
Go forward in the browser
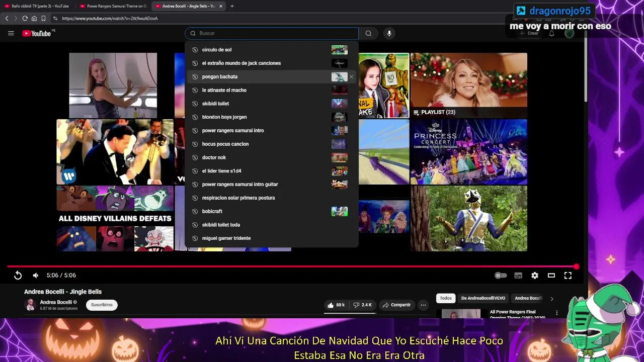[16, 18]
